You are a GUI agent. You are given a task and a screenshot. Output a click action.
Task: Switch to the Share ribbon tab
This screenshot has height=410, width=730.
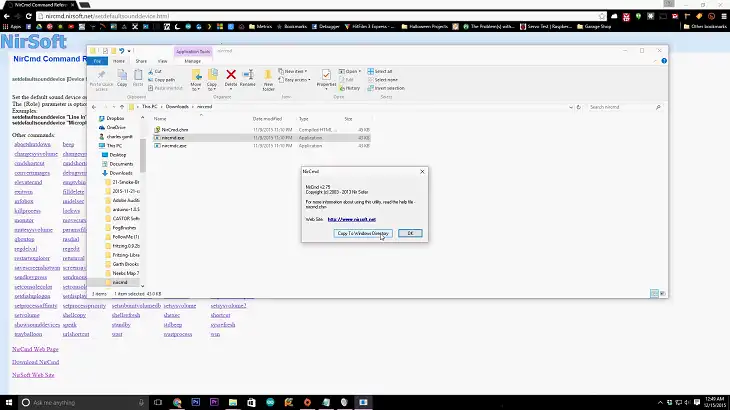(141, 61)
